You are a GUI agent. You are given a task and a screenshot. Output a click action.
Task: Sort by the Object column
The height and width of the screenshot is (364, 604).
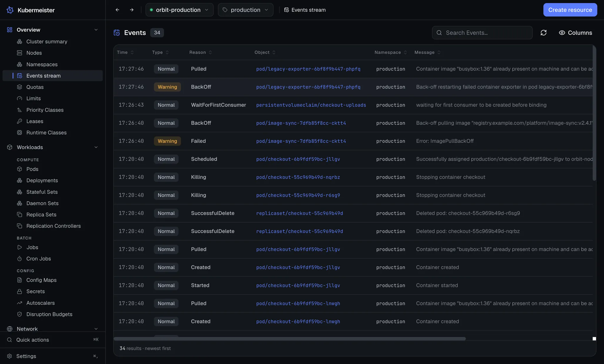tap(265, 53)
